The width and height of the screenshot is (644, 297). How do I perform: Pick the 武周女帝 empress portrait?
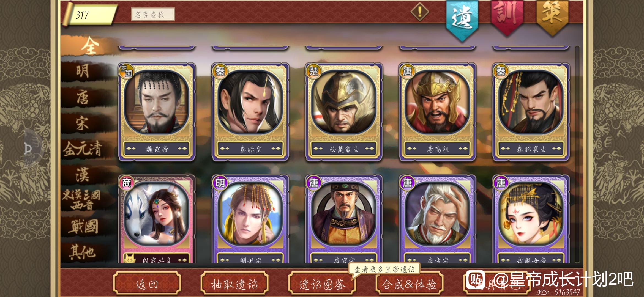[531, 219]
